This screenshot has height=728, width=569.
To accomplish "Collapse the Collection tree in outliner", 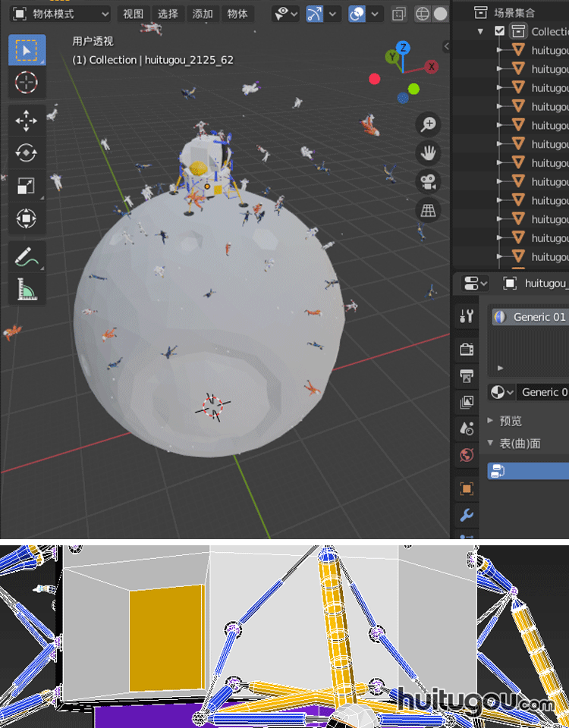I will point(480,31).
